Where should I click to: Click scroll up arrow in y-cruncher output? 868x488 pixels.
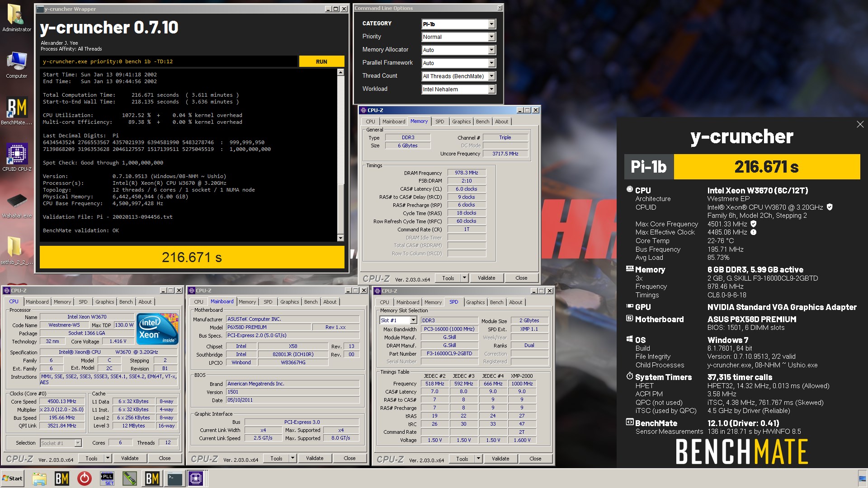(x=340, y=72)
